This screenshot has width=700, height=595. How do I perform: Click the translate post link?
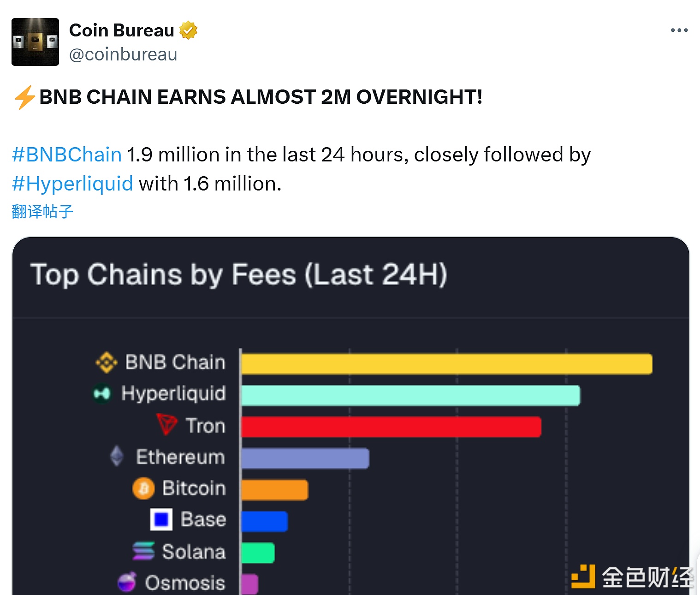point(42,212)
